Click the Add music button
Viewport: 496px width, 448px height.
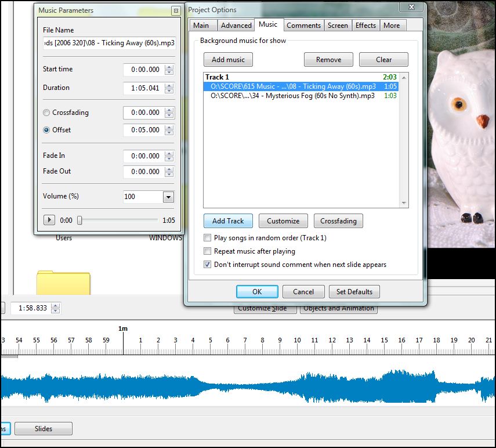pyautogui.click(x=228, y=60)
